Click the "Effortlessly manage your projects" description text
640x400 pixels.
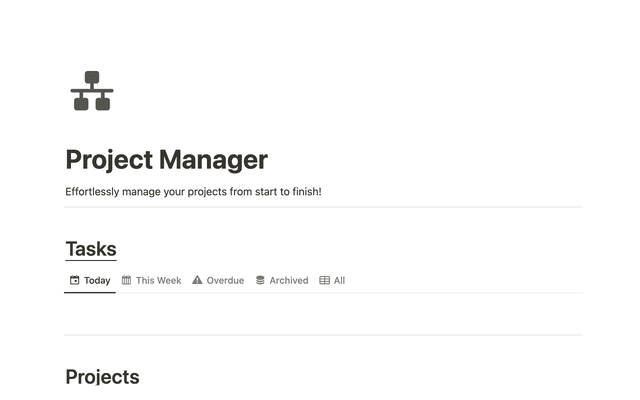coord(193,190)
